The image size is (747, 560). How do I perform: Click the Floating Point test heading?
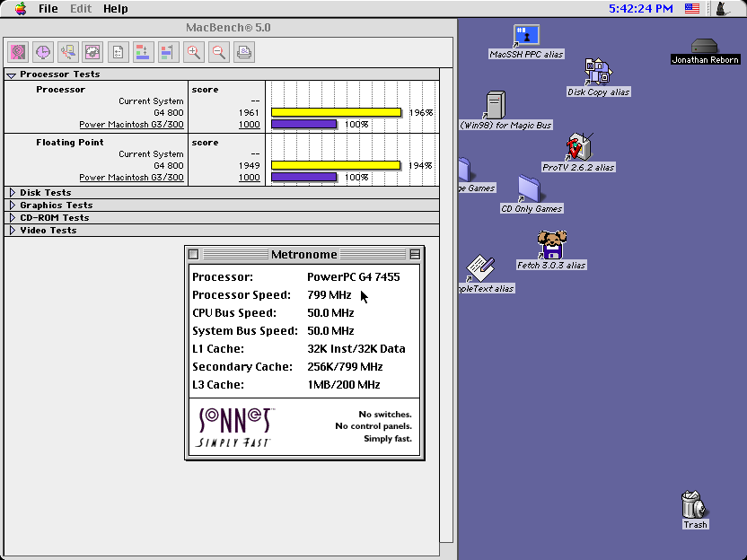[70, 143]
